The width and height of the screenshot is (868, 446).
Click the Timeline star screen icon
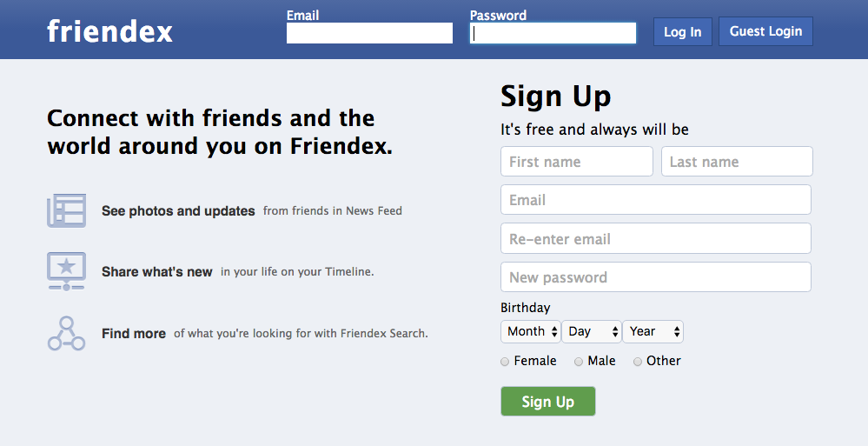[66, 271]
